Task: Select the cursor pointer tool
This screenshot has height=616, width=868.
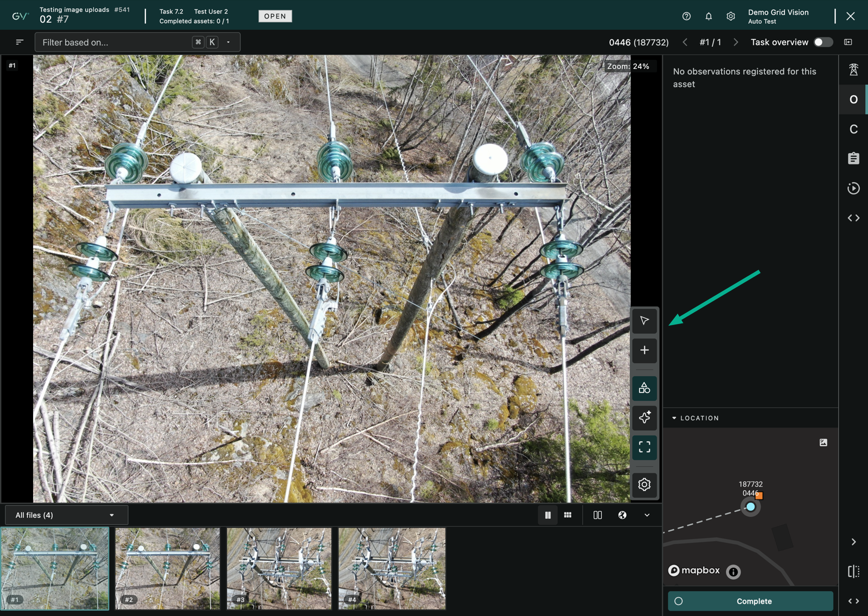Action: (644, 321)
